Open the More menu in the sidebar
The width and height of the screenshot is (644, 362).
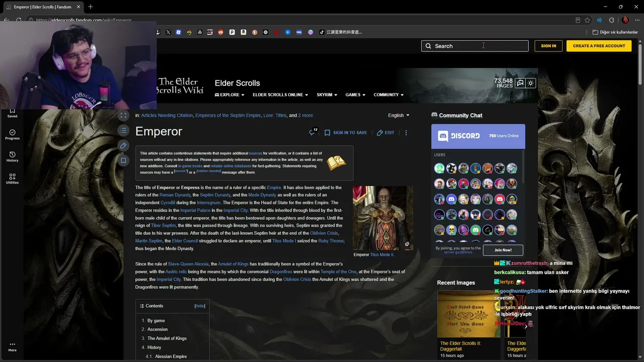tap(12, 347)
